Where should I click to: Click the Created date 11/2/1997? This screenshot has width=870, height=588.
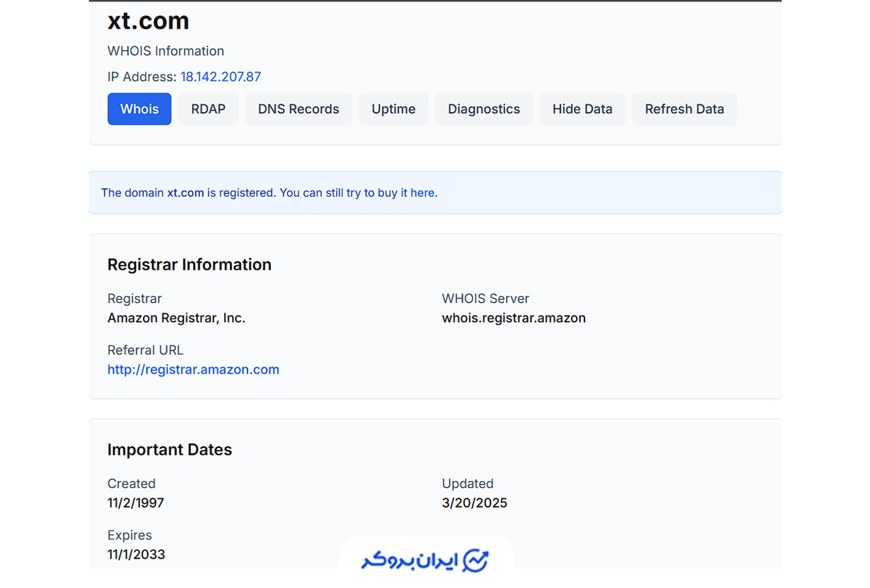pyautogui.click(x=135, y=503)
